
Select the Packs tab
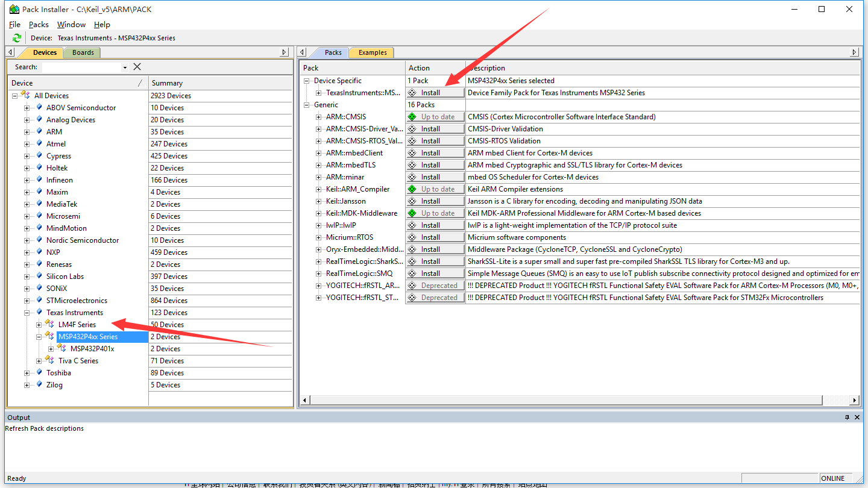[x=333, y=52]
